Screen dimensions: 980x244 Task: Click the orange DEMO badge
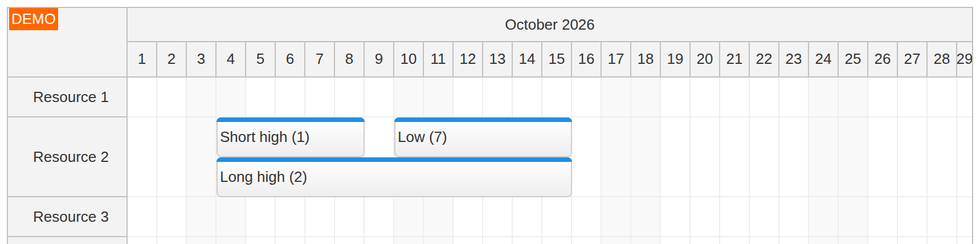point(33,19)
